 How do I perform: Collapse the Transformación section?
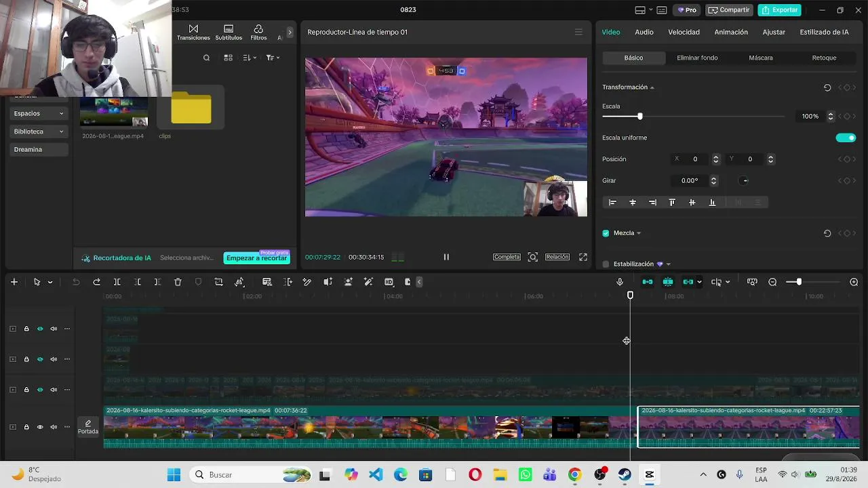(652, 87)
